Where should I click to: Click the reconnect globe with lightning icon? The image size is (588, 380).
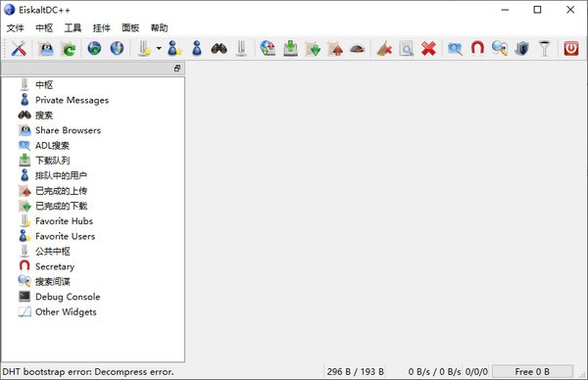pos(117,48)
